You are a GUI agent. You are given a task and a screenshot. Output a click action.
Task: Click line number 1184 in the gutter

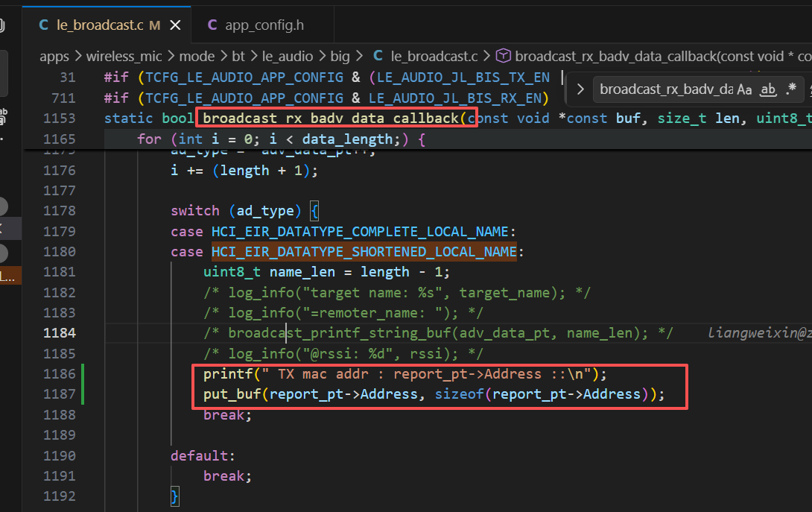60,332
